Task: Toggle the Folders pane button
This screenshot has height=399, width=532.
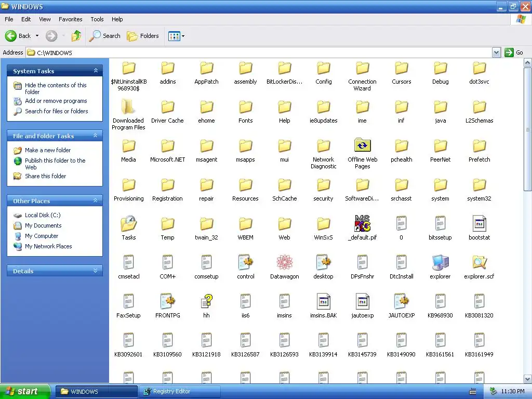Action: 143,36
